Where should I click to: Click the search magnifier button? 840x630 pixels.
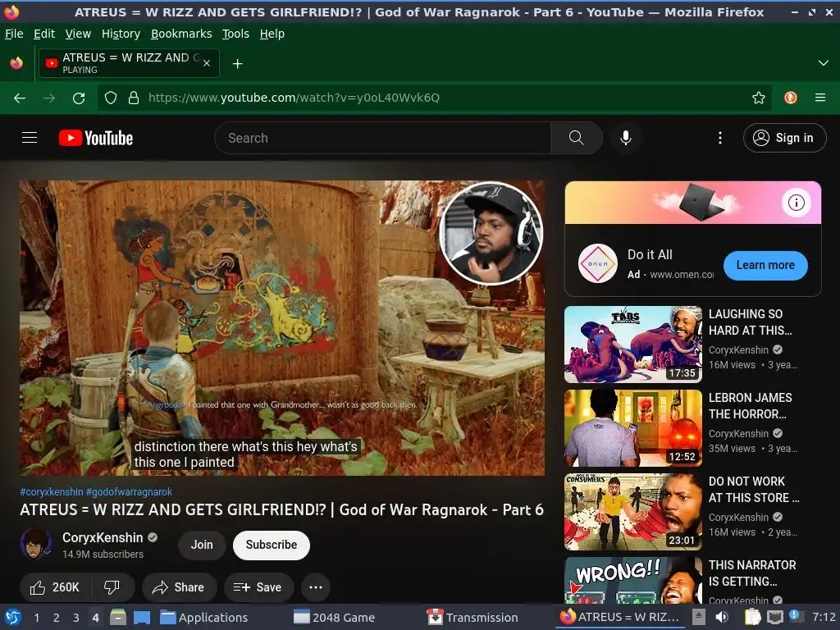click(x=577, y=138)
